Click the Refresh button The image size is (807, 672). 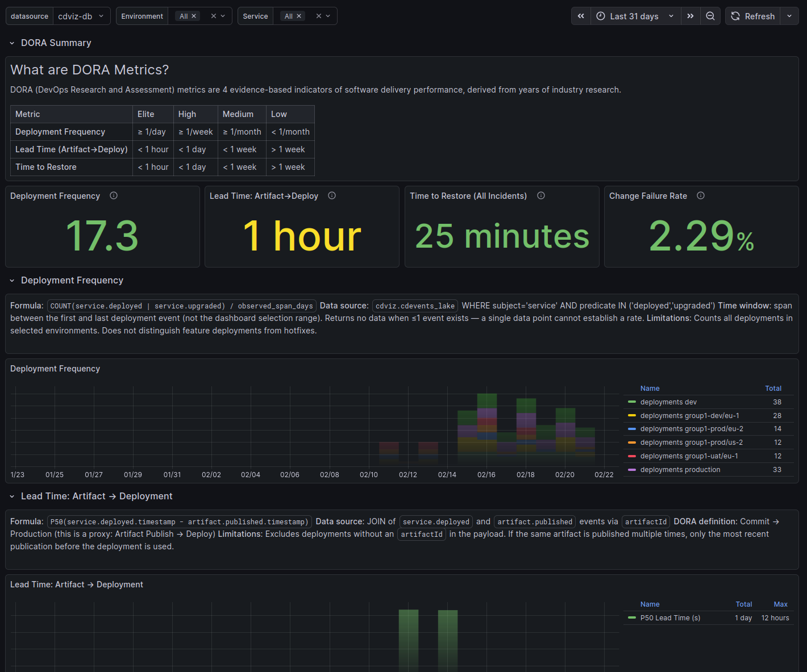point(752,16)
